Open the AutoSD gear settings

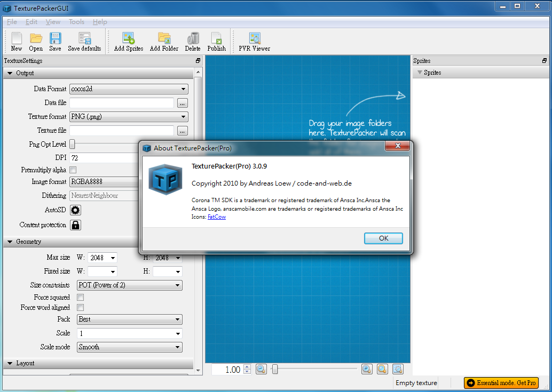click(x=75, y=210)
